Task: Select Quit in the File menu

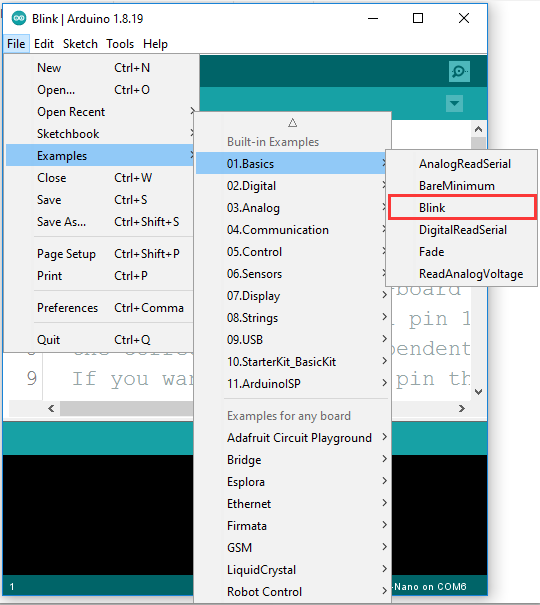Action: pyautogui.click(x=100, y=340)
